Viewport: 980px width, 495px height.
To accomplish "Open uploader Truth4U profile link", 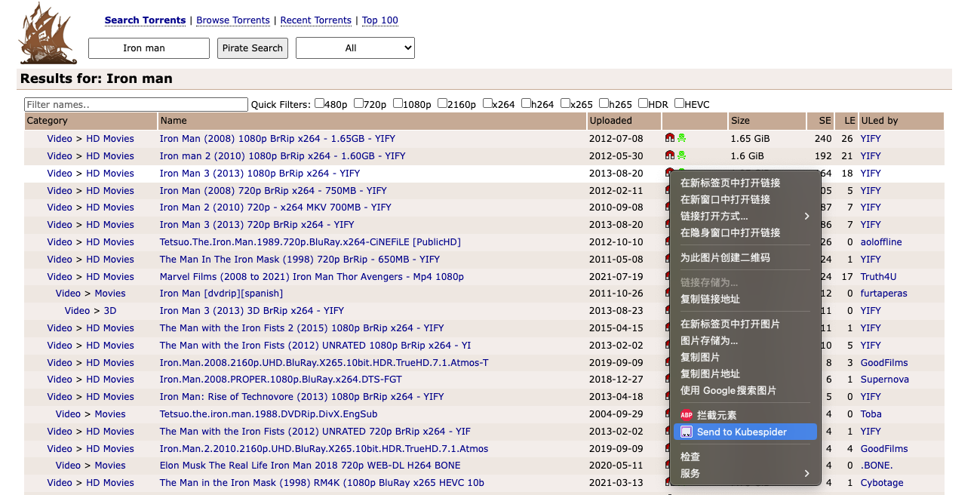I will point(879,276).
